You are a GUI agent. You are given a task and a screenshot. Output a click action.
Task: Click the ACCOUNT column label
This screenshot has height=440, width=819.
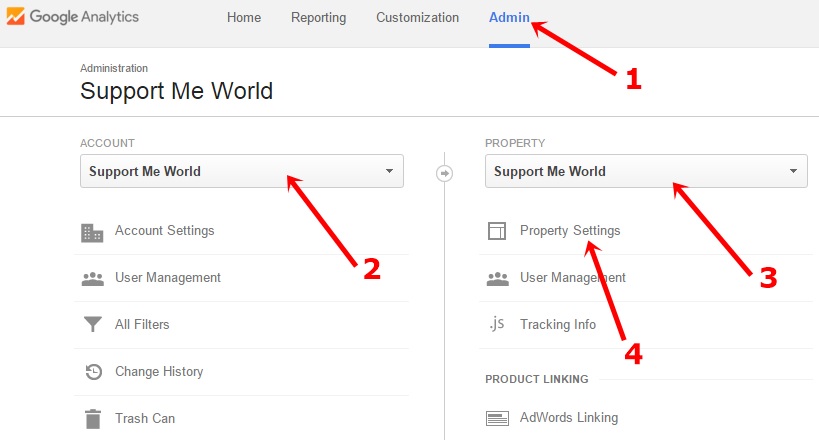point(107,143)
